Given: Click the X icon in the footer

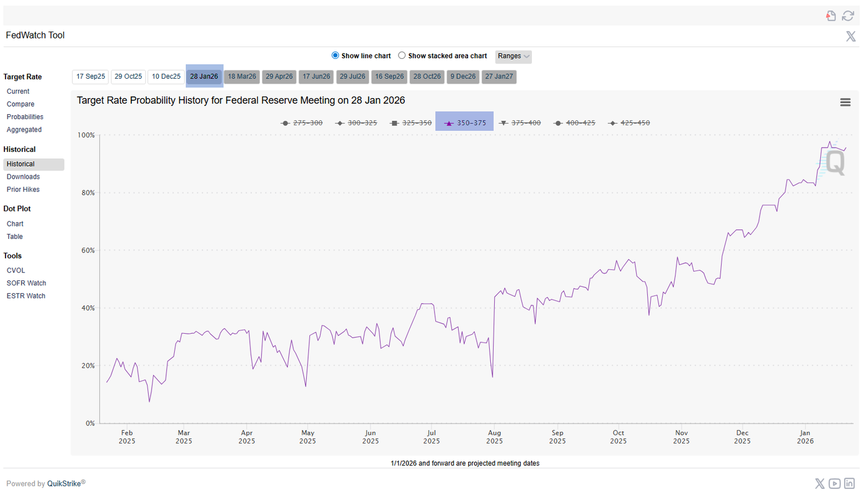Looking at the screenshot, I should coord(820,483).
